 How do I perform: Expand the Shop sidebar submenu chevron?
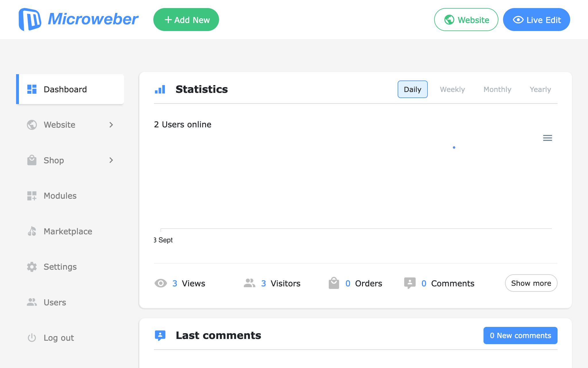click(x=111, y=160)
